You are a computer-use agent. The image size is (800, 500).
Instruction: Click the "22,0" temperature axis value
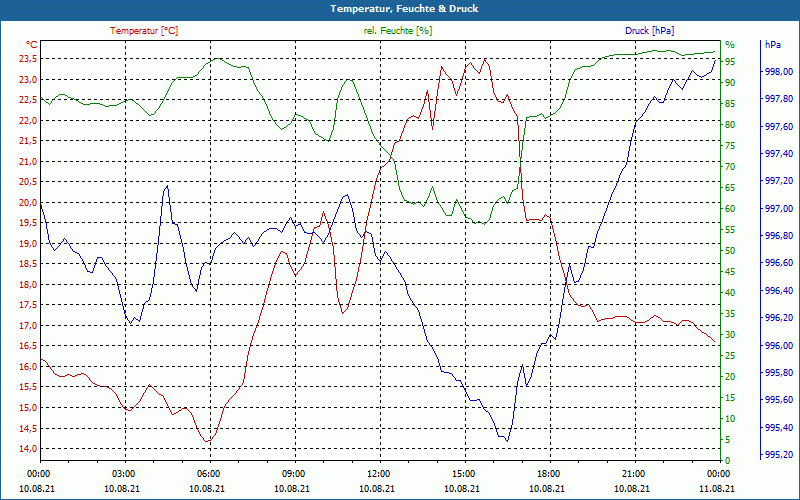coord(28,120)
